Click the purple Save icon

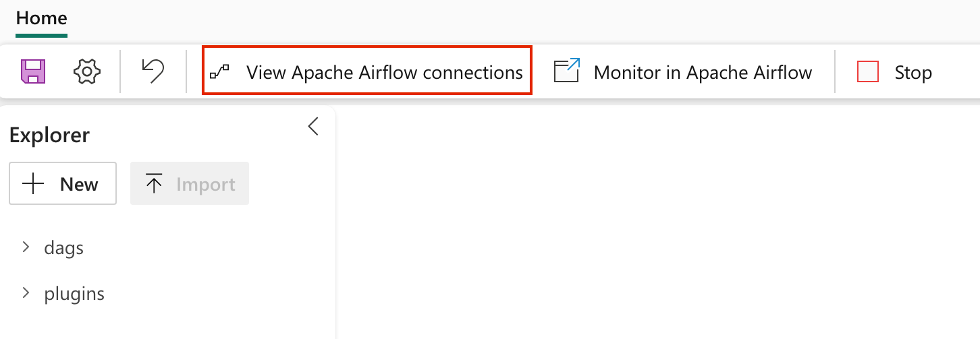click(x=33, y=71)
